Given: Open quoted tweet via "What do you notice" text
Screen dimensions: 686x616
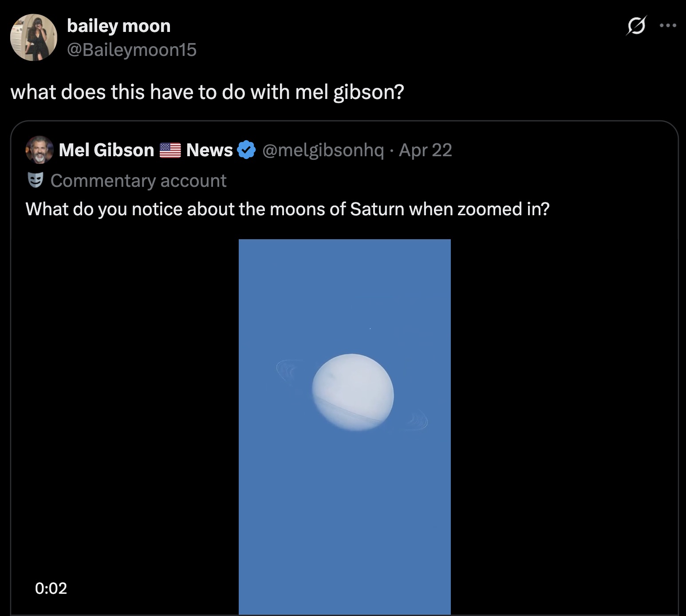Looking at the screenshot, I should pos(287,209).
